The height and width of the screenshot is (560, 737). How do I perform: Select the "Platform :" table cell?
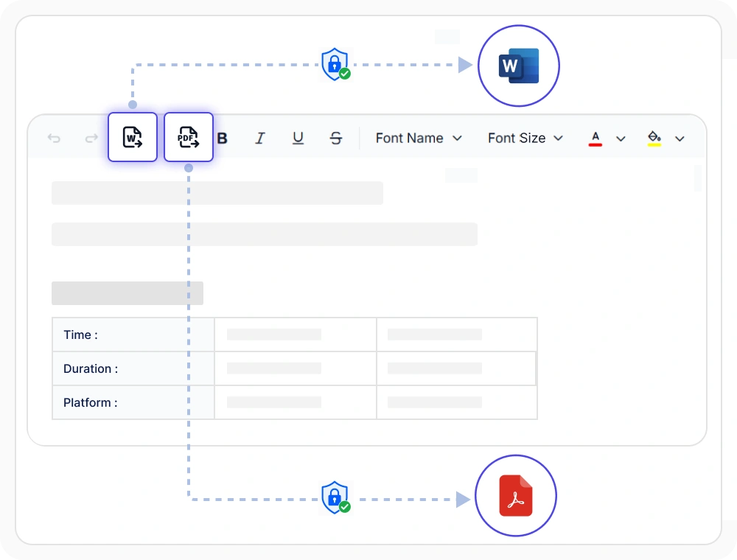[x=133, y=402]
